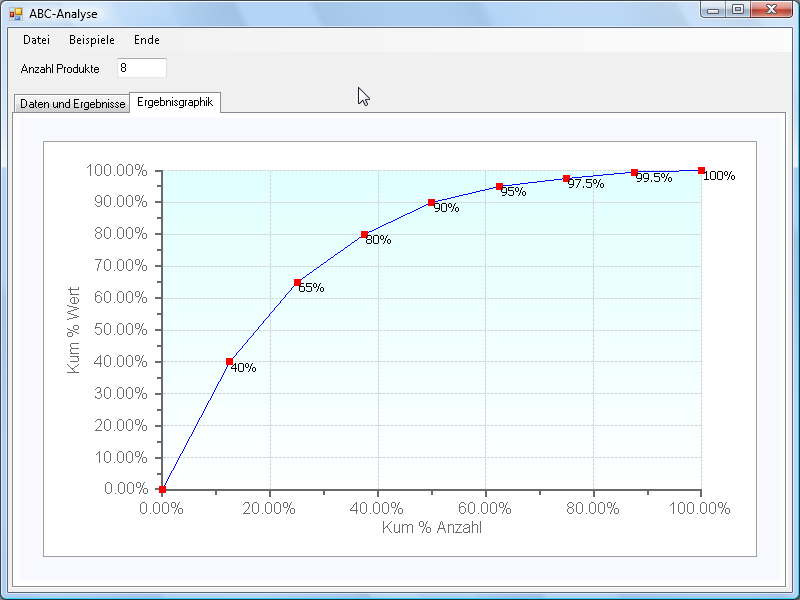Click the red origin point at 0.00%
The width and height of the screenshot is (800, 600).
coord(162,489)
